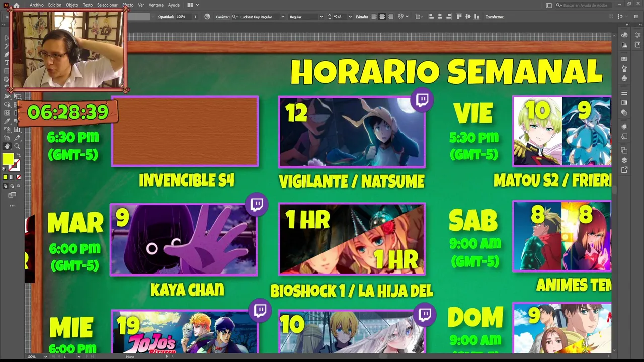Open the workspace switcher dropdown

[x=549, y=5]
